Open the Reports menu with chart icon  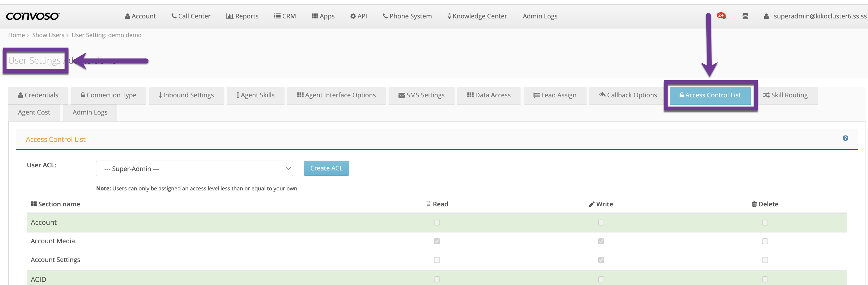tap(242, 16)
